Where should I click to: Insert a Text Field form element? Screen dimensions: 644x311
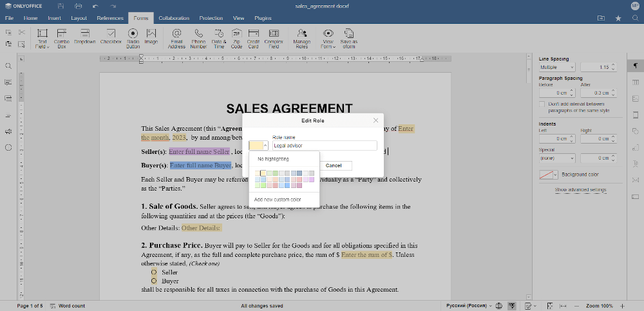click(43, 35)
